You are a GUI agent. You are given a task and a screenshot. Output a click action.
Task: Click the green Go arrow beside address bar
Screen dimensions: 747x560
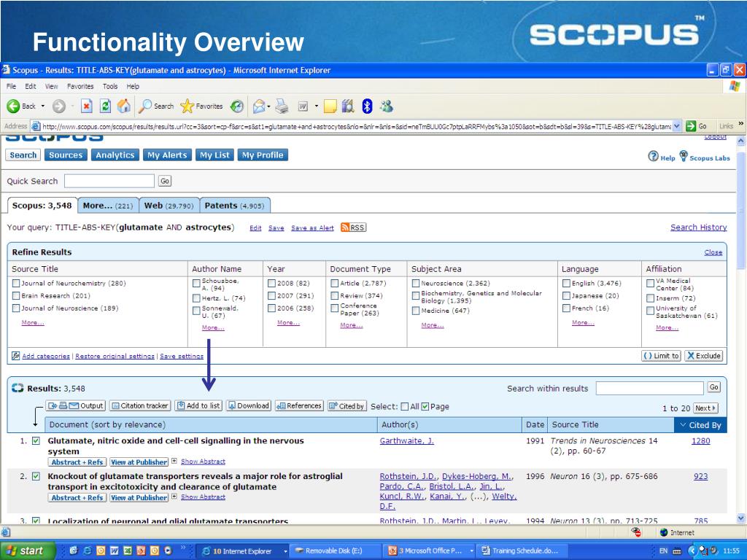click(691, 126)
